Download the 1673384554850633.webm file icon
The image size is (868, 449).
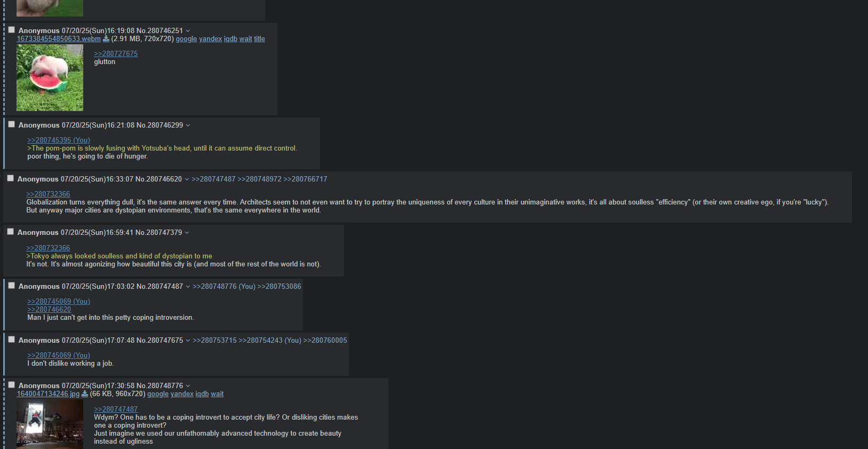point(106,39)
